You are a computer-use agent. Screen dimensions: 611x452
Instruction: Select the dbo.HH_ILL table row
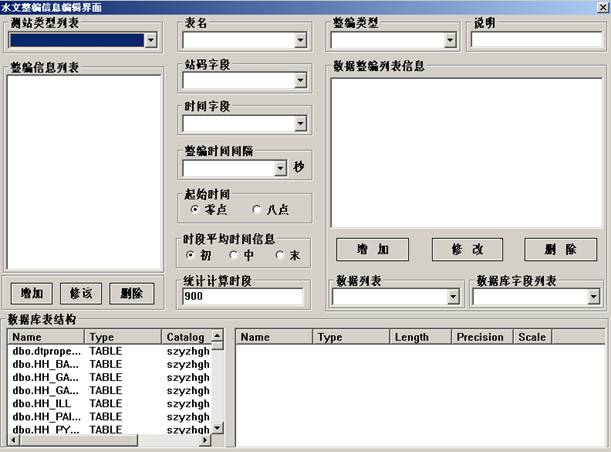pyautogui.click(x=40, y=403)
